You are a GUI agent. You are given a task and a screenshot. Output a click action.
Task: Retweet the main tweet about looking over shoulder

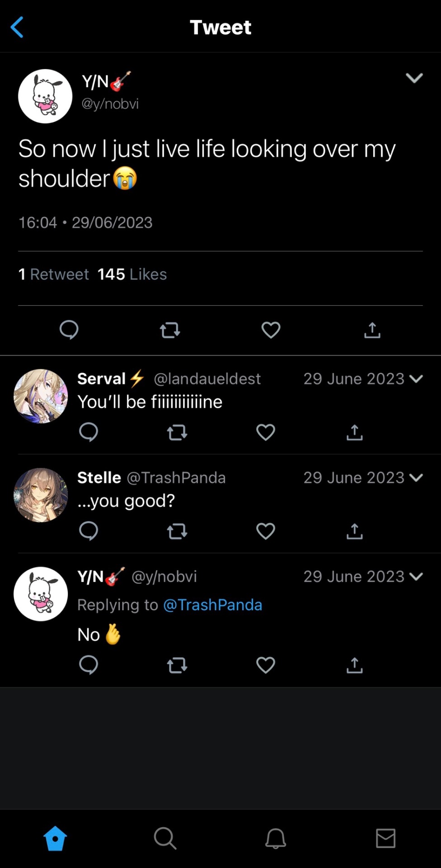click(x=170, y=330)
